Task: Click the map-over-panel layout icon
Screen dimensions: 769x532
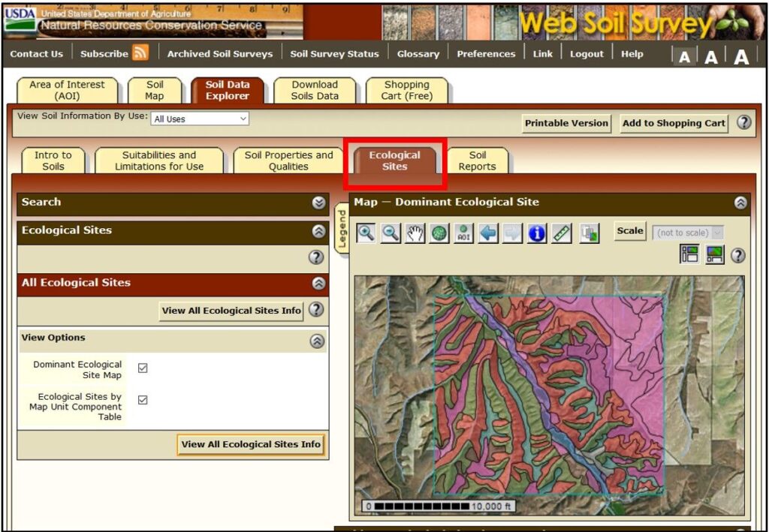Action: (715, 254)
